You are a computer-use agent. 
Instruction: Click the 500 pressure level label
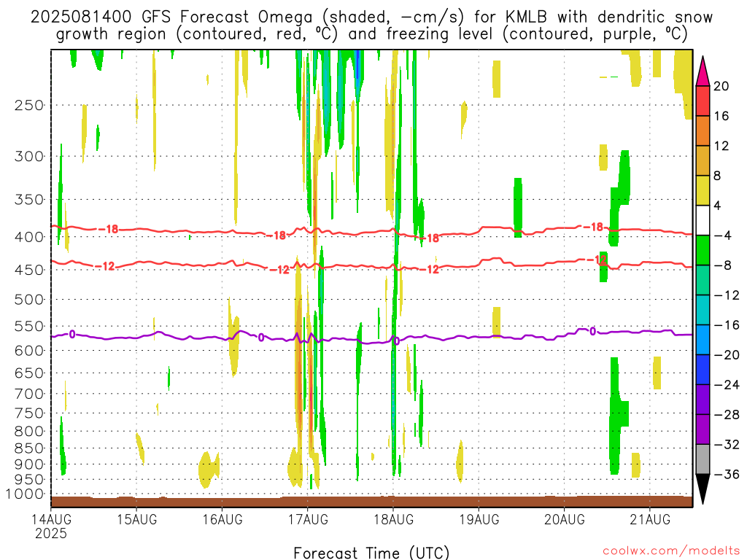pos(29,300)
